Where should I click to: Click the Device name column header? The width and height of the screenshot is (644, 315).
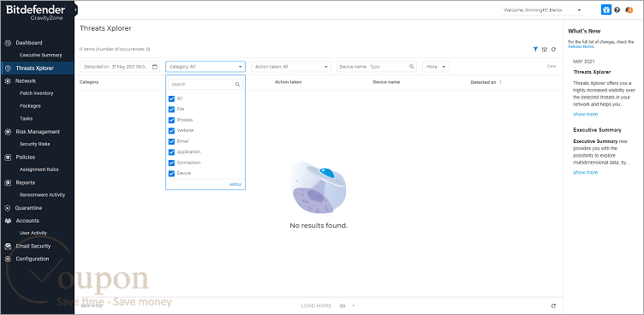[x=386, y=82]
